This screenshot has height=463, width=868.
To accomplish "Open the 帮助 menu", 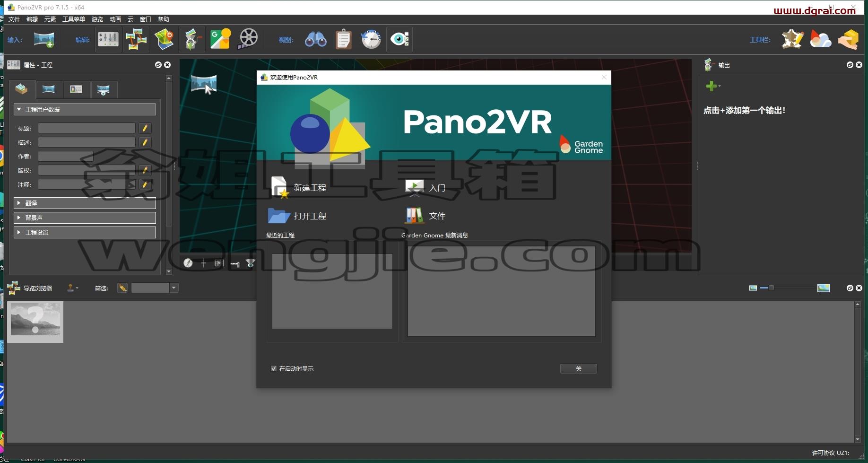I will point(164,19).
